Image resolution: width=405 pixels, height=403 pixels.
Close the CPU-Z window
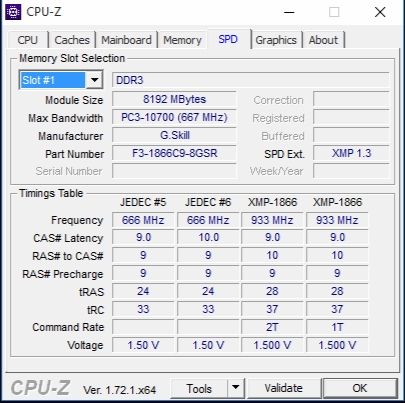(x=380, y=12)
